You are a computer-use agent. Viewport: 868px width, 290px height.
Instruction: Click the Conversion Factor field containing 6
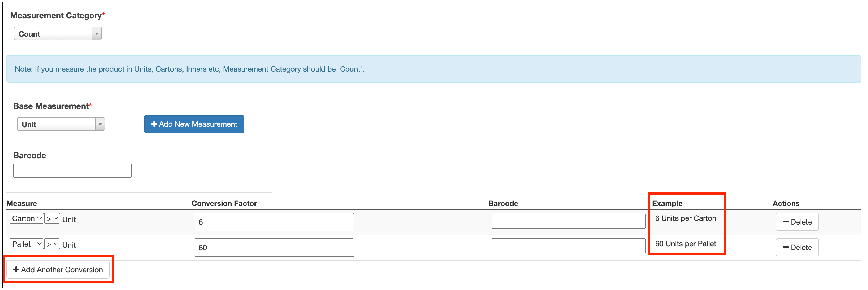pyautogui.click(x=274, y=222)
